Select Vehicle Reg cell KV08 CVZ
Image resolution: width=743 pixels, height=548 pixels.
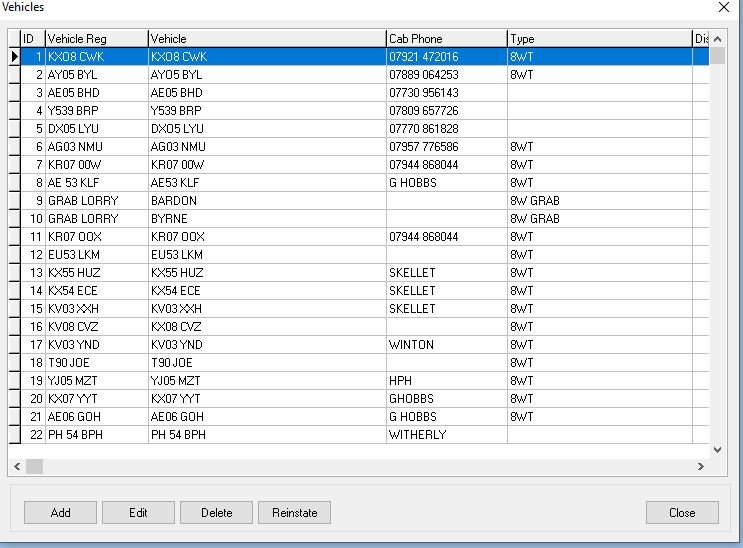[x=97, y=327]
